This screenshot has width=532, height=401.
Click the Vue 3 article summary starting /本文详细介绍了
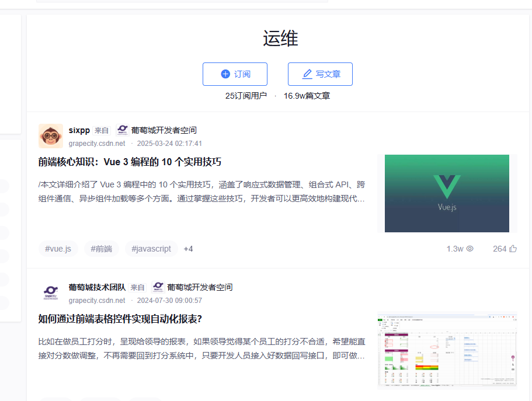(x=201, y=191)
